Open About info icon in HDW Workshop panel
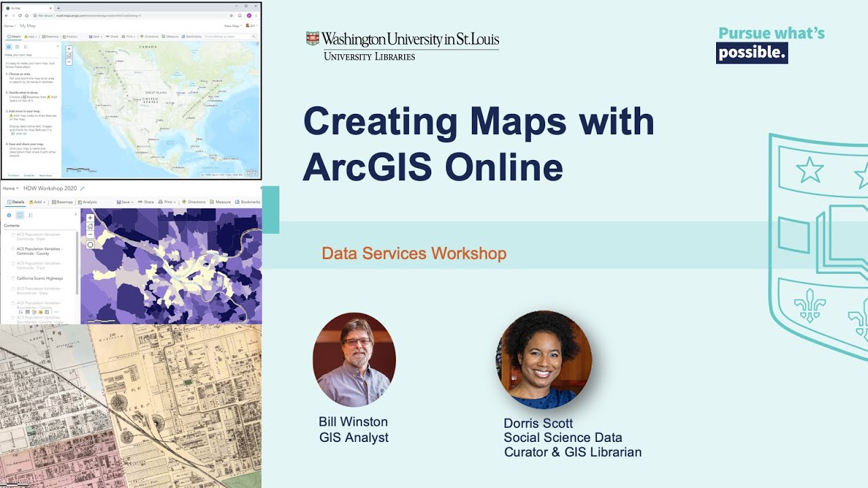 (x=9, y=215)
